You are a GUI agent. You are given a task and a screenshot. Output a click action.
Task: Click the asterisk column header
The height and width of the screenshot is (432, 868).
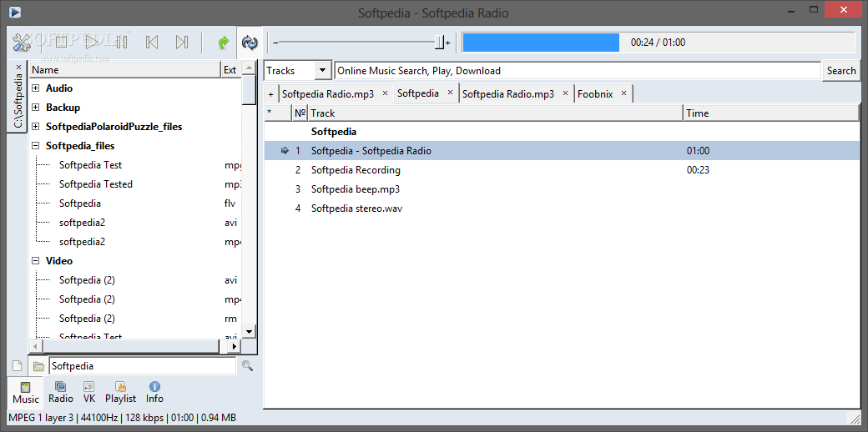278,113
